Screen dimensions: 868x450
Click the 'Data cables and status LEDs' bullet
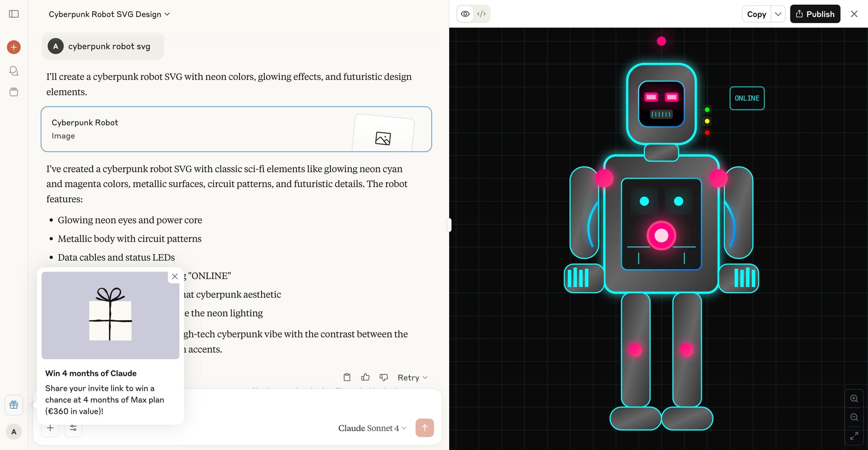coord(116,258)
